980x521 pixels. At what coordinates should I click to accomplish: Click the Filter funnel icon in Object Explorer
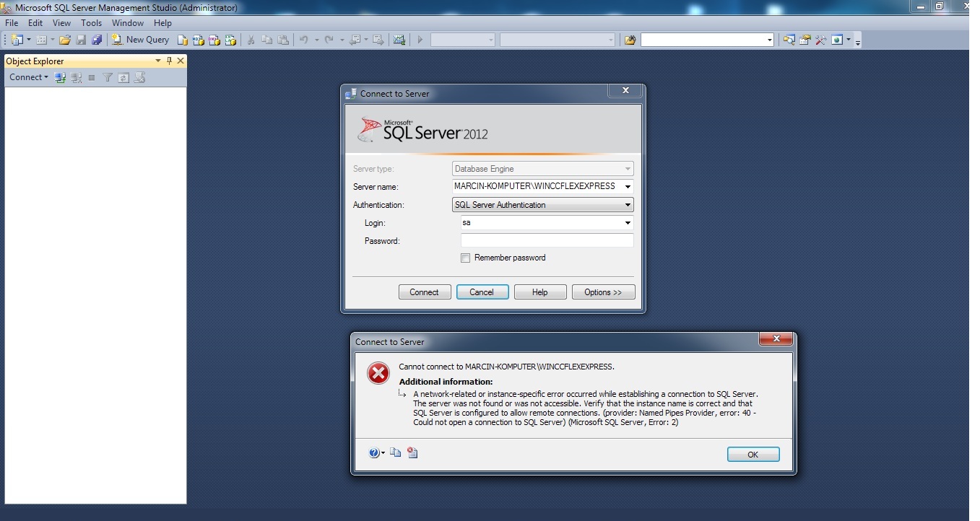click(108, 77)
